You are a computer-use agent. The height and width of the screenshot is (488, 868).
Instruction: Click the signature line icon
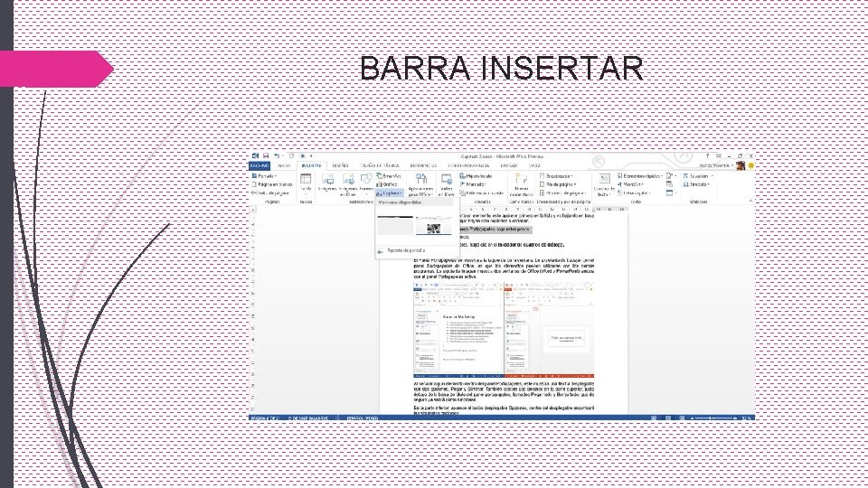(x=670, y=176)
